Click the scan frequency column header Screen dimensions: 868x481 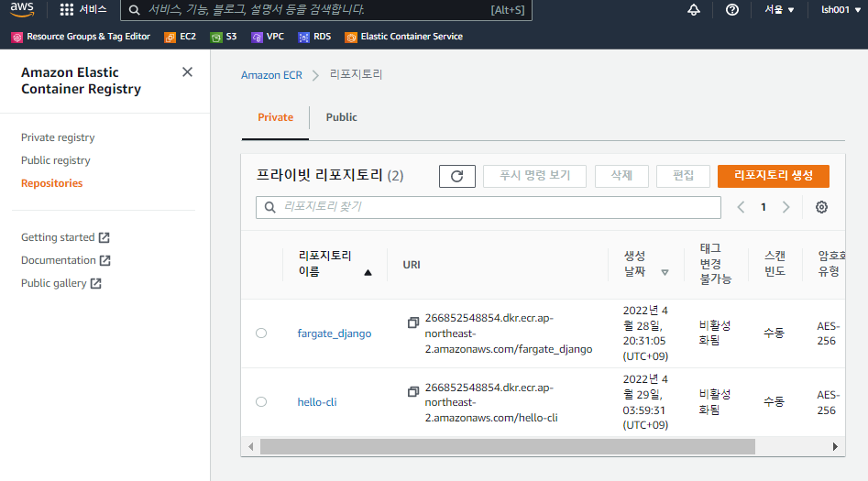click(x=775, y=264)
